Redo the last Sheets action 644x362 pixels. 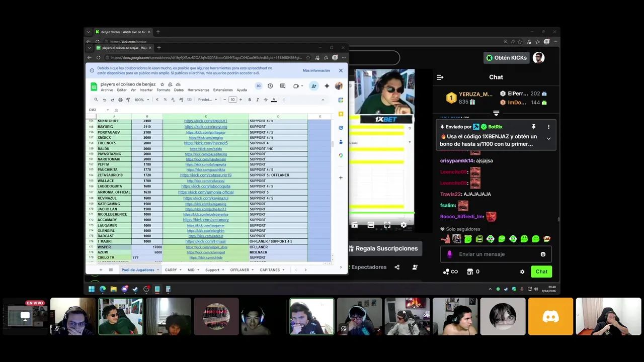tap(112, 100)
